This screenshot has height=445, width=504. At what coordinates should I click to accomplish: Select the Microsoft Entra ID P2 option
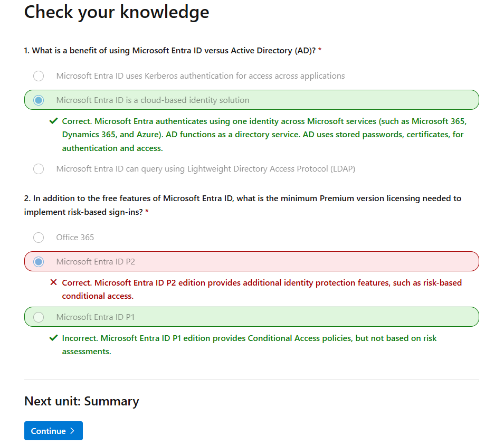coord(38,261)
